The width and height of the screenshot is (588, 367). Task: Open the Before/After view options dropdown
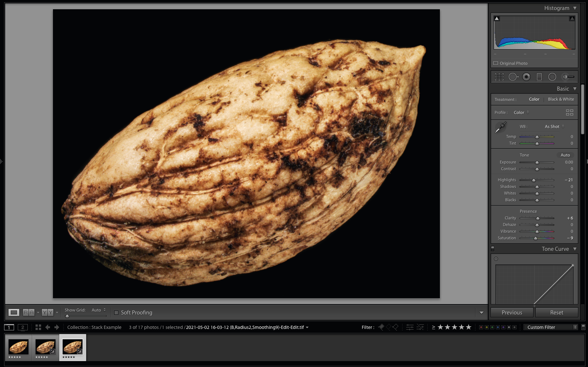coord(57,313)
